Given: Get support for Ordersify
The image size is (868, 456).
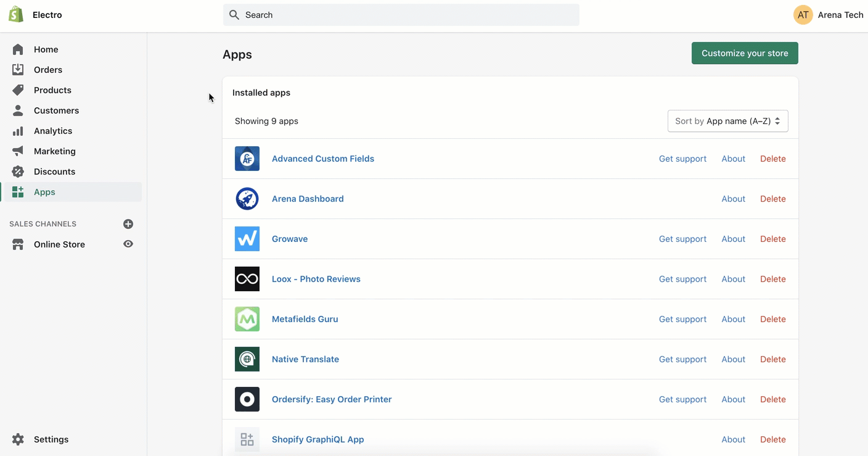Looking at the screenshot, I should [x=682, y=399].
